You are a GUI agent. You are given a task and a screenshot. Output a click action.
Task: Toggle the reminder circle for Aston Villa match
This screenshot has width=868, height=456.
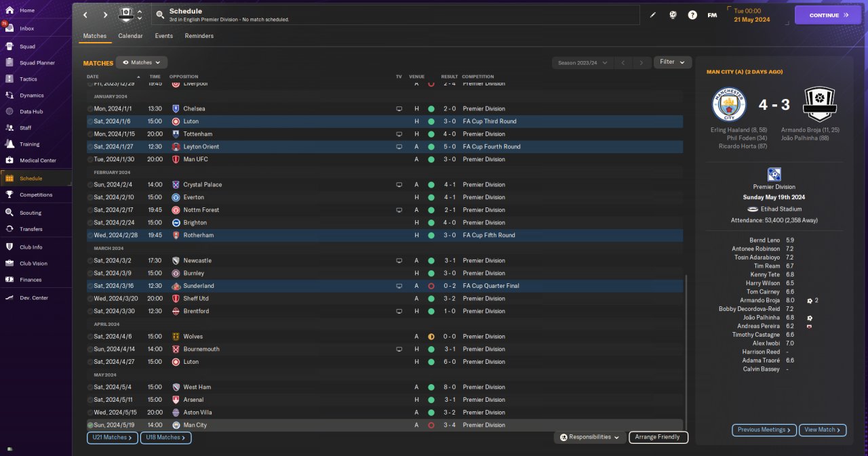(x=90, y=412)
